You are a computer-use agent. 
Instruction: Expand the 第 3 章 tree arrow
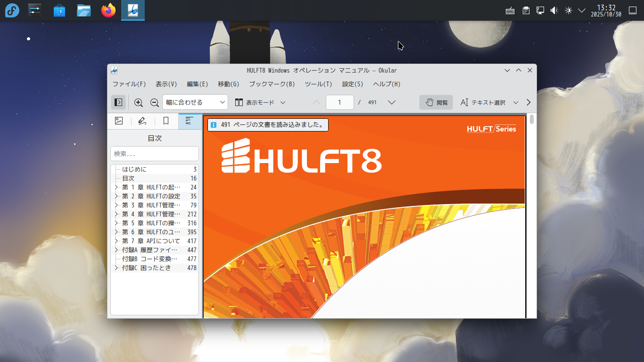[116, 205]
